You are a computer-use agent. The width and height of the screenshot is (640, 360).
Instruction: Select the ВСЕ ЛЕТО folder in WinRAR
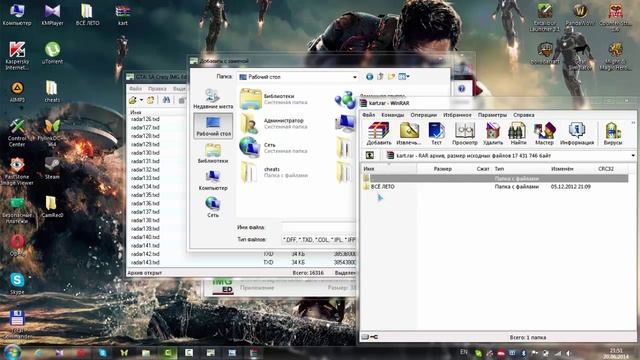[382, 187]
